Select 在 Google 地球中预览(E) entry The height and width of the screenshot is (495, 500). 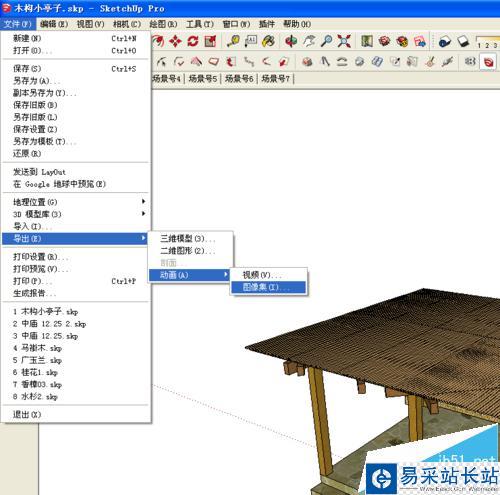tap(75, 184)
